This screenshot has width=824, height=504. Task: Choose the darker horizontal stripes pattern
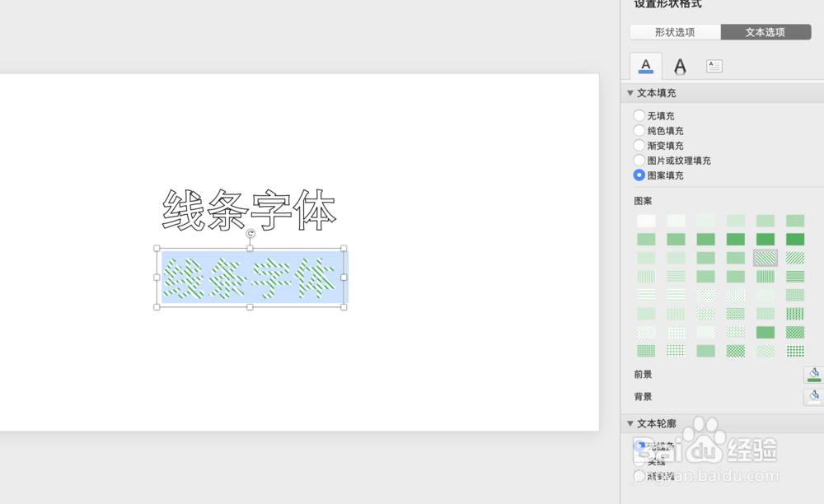pyautogui.click(x=795, y=276)
